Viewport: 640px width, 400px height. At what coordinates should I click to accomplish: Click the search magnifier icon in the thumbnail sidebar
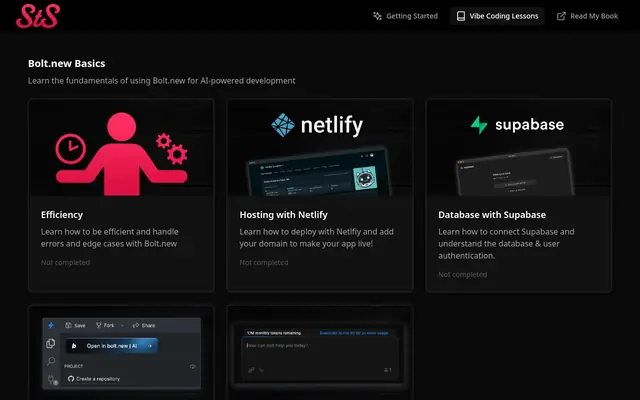click(51, 361)
